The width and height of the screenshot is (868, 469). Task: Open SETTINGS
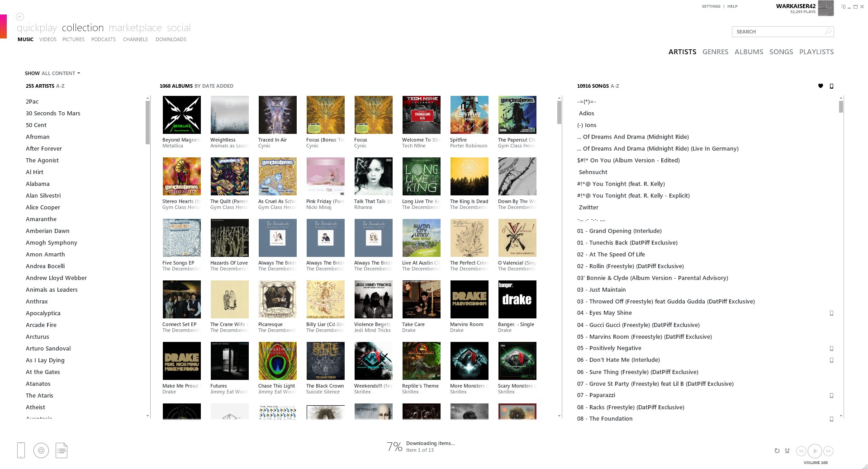coord(711,6)
